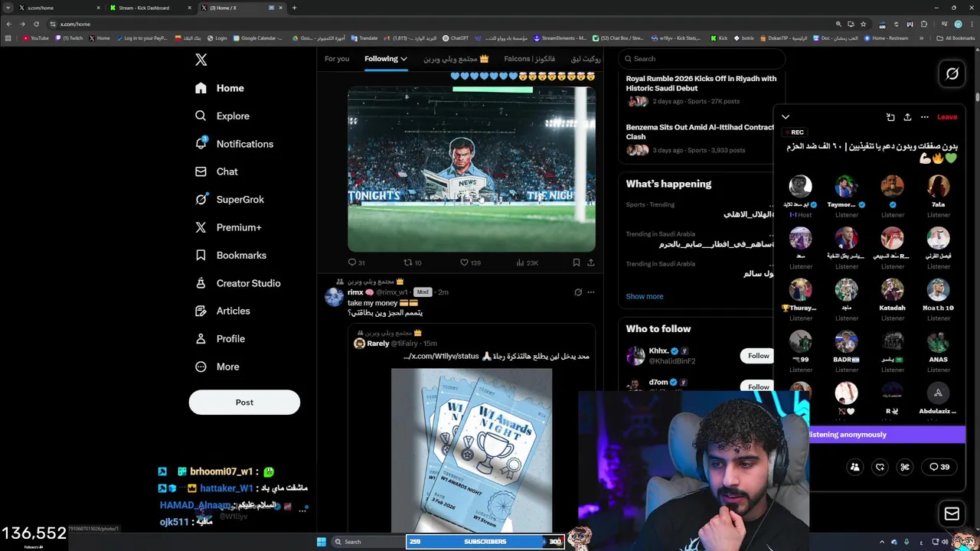The height and width of the screenshot is (551, 980).
Task: Open Space more options menu
Action: tap(925, 117)
